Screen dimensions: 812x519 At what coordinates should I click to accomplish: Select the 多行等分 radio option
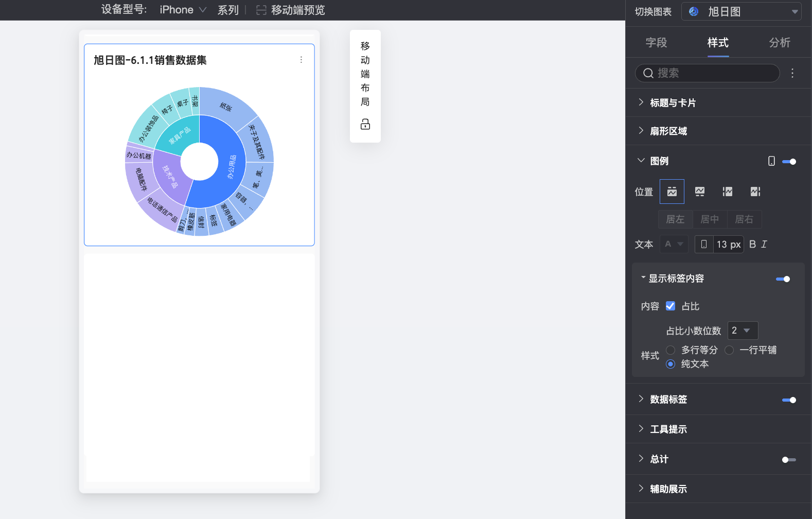pos(670,350)
